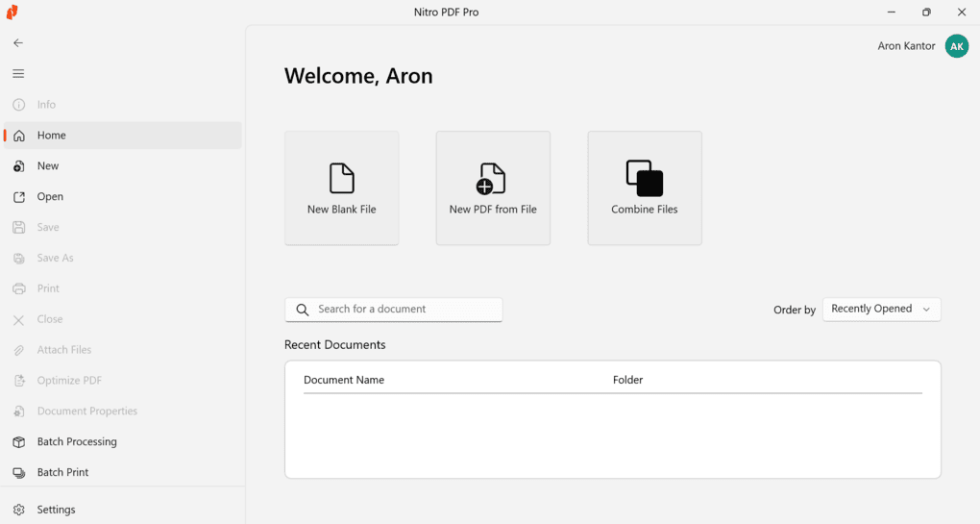The height and width of the screenshot is (524, 980).
Task: Click the Home house icon
Action: pyautogui.click(x=19, y=135)
